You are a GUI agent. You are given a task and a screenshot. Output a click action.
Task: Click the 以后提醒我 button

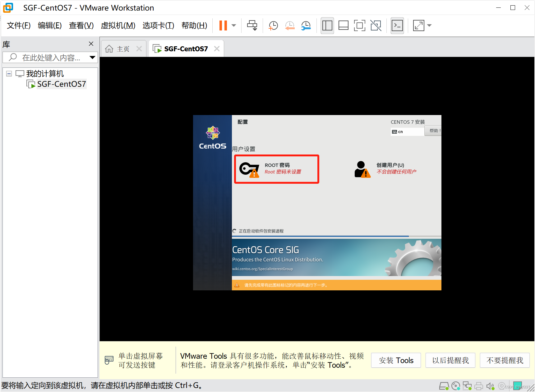point(450,360)
